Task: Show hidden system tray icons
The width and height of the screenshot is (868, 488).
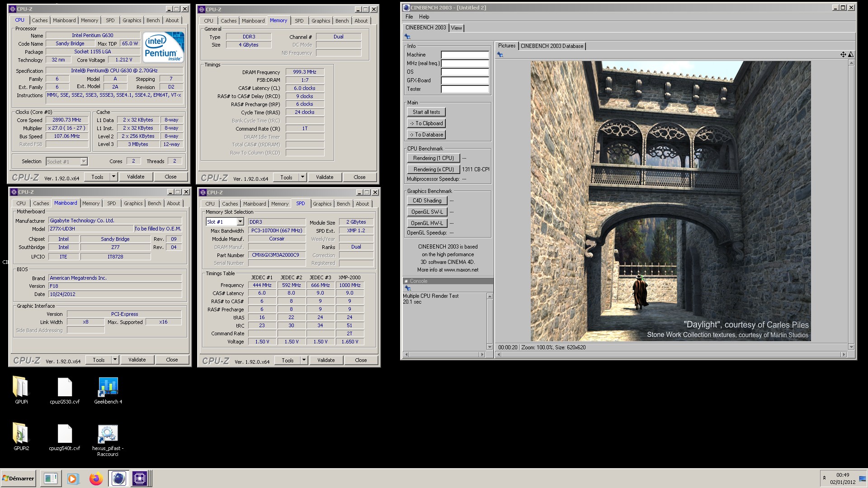Action: [824, 478]
